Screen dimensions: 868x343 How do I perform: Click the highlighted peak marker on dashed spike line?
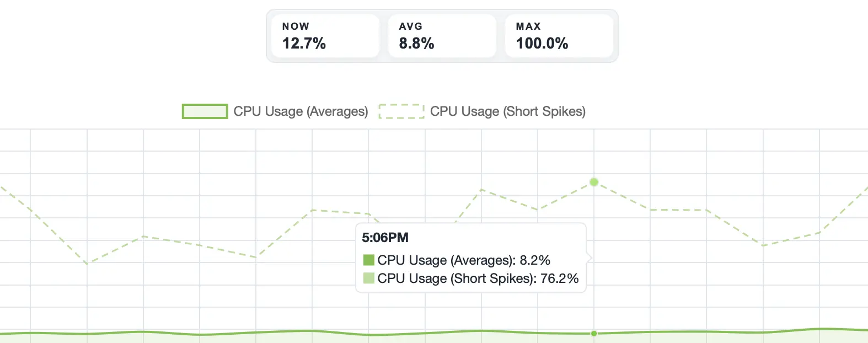coord(594,182)
